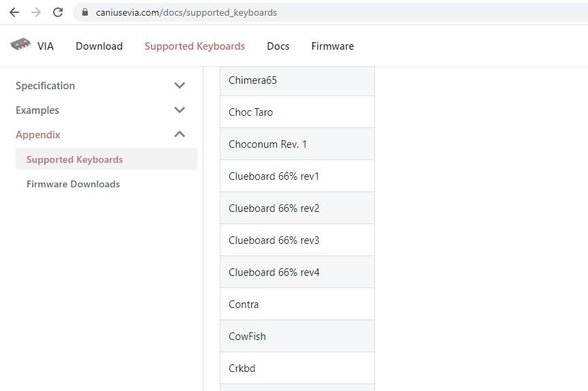Open the Download nav item
The height and width of the screenshot is (391, 588).
pyautogui.click(x=99, y=46)
